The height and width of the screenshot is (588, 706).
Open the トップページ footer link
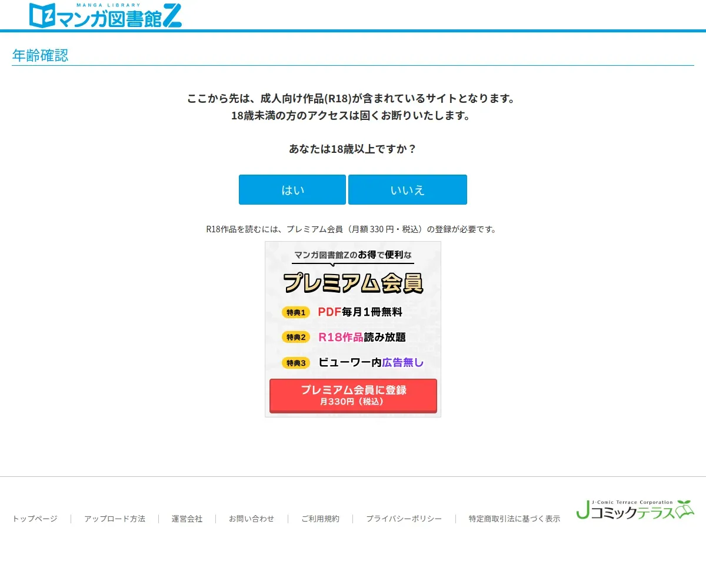(x=35, y=519)
